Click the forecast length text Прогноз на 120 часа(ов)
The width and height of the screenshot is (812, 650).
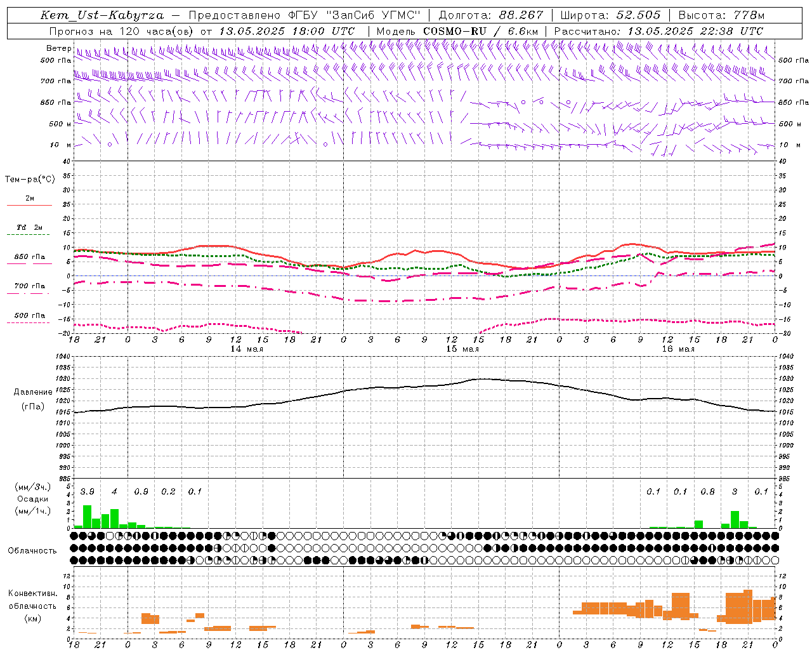(x=123, y=31)
